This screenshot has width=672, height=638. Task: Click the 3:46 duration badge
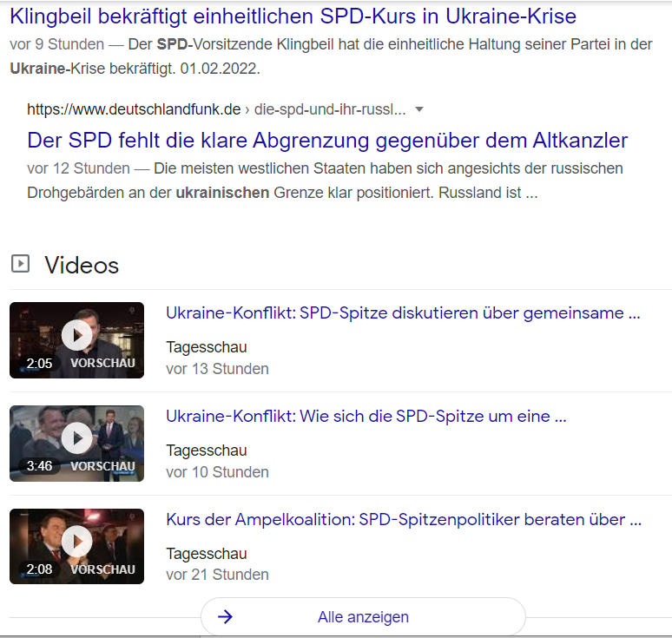pyautogui.click(x=39, y=466)
